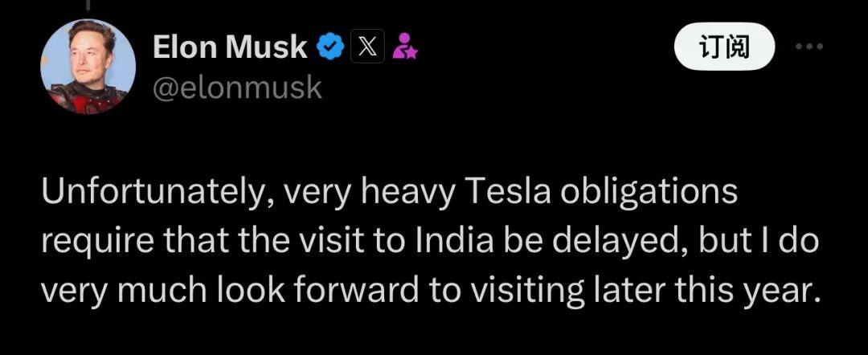Click the purple person-star subscription icon
Image resolution: width=868 pixels, height=355 pixels.
coord(403,49)
